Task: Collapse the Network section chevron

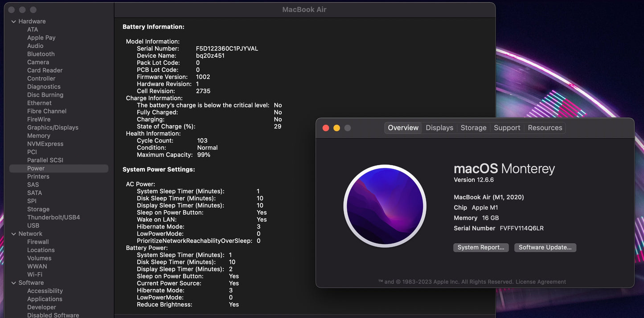Action: coord(13,234)
